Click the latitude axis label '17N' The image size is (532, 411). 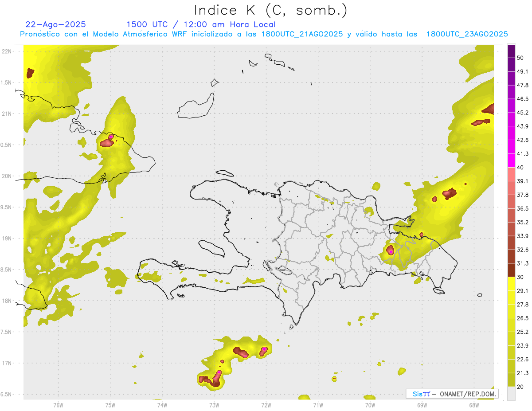tap(7, 364)
